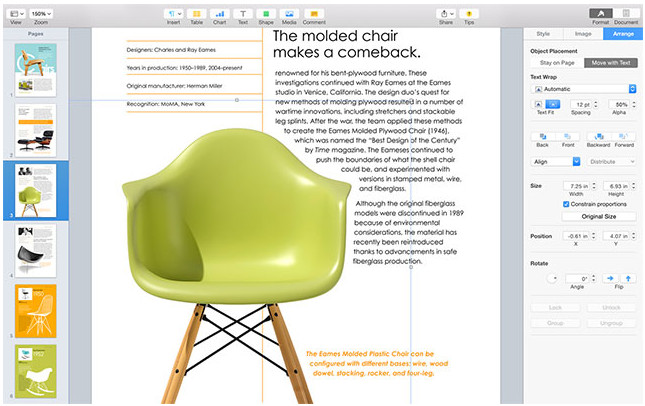Click the Lock button
Screen dimensions: 645x406
555,308
